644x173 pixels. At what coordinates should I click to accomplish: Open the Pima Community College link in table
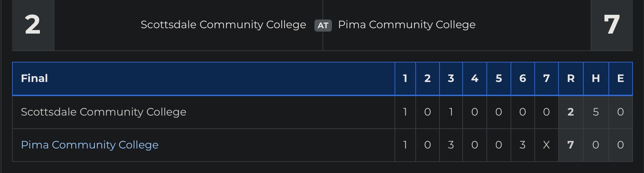(90, 145)
